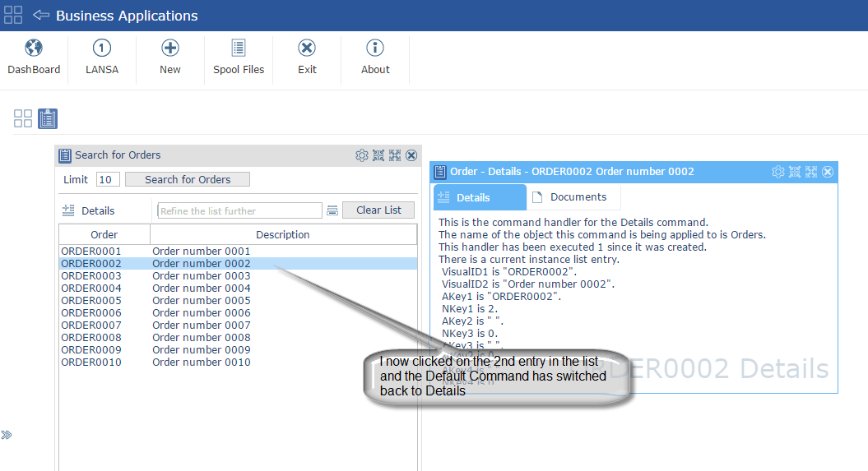This screenshot has width=868, height=471.
Task: Select the Limit value field
Action: (x=108, y=180)
